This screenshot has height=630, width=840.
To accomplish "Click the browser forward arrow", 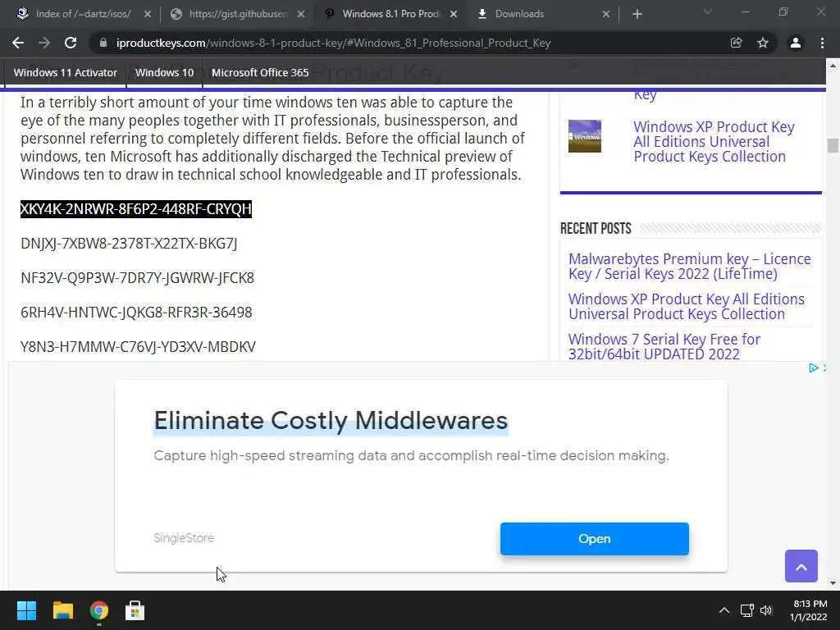I will (x=44, y=43).
